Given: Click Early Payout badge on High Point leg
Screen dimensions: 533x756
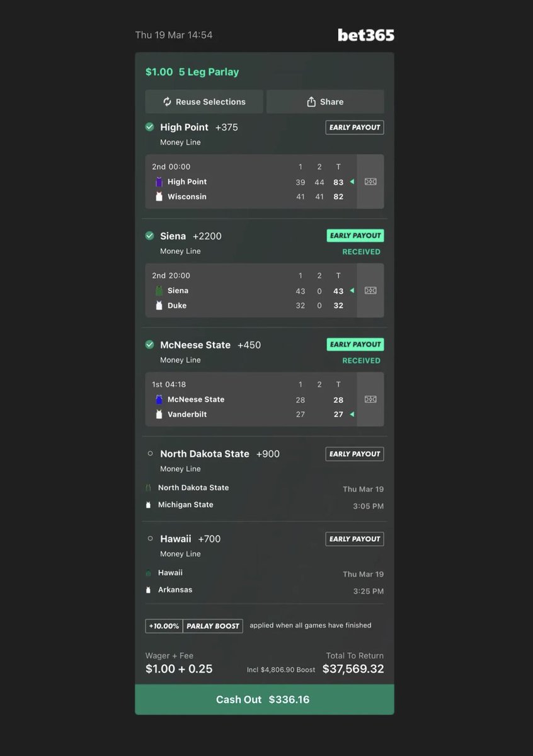Looking at the screenshot, I should pos(355,127).
